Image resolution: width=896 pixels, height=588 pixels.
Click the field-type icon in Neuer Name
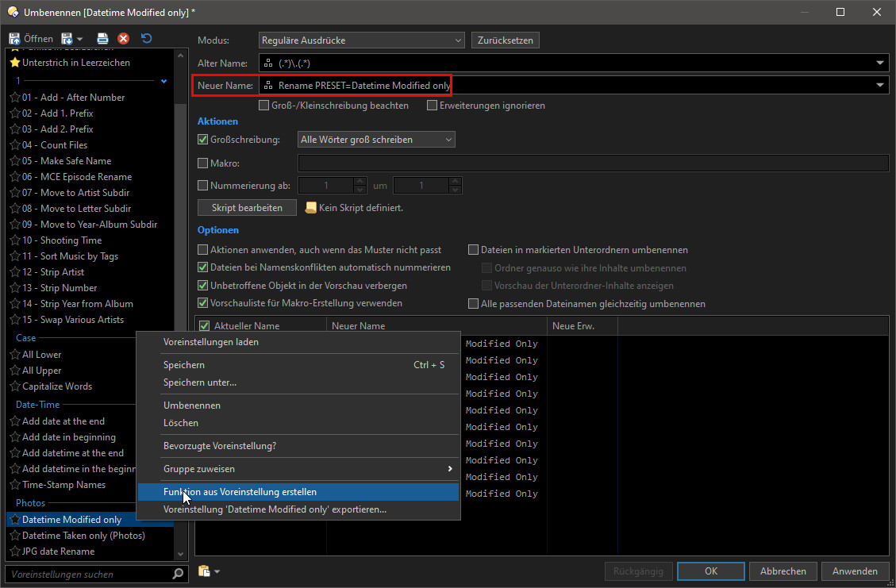(268, 85)
